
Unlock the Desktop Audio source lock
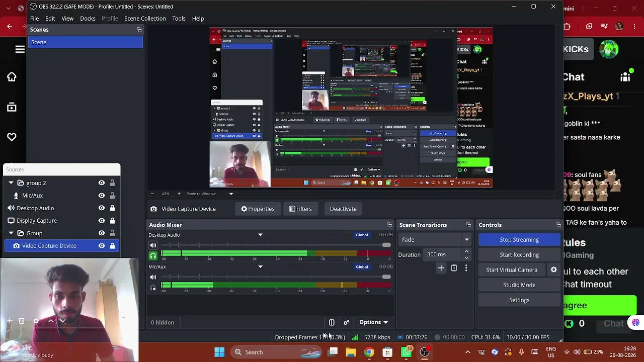pyautogui.click(x=112, y=208)
